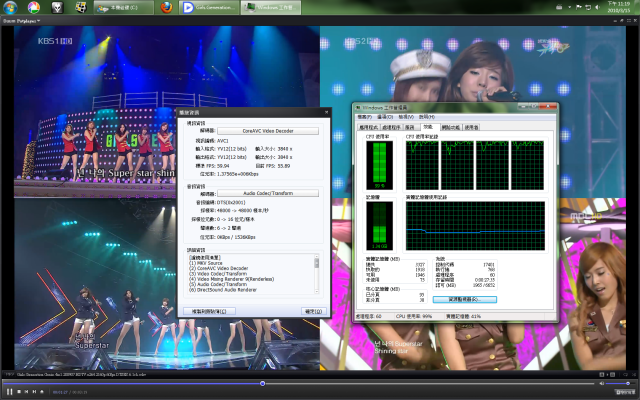Open the Windows Start orb
The height and width of the screenshot is (400, 640).
coord(10,7)
